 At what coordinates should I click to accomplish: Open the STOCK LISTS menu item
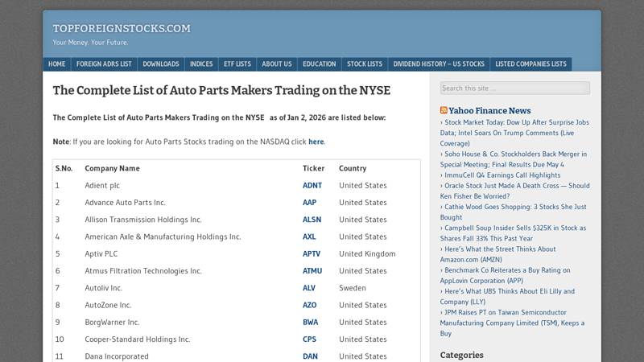(365, 64)
